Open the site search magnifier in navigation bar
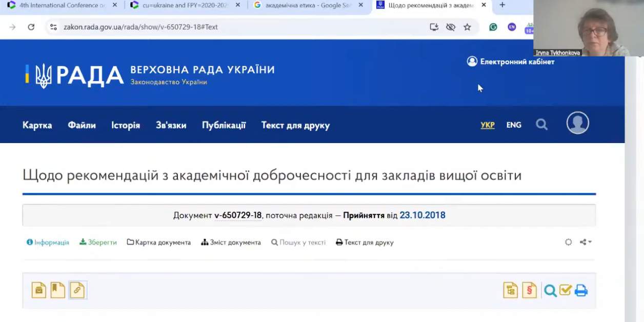This screenshot has height=322, width=644. pos(541,125)
